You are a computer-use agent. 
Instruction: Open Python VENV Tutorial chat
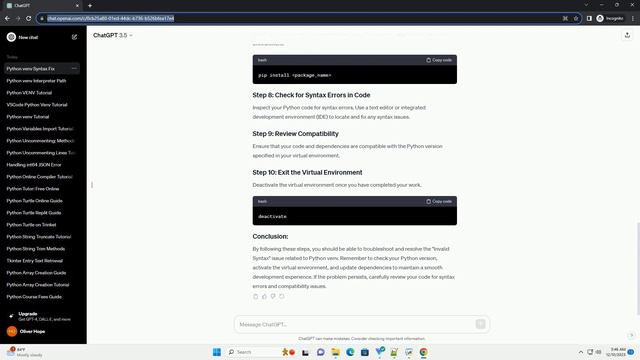click(42, 93)
